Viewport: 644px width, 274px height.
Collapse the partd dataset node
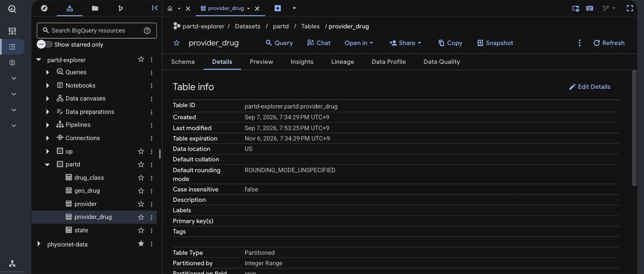(x=47, y=164)
